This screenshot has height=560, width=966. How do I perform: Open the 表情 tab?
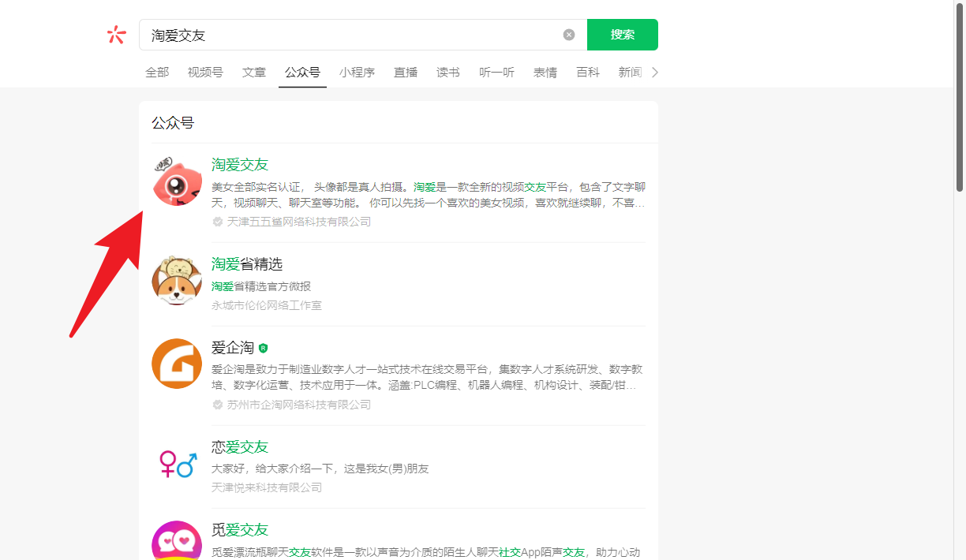tap(545, 72)
